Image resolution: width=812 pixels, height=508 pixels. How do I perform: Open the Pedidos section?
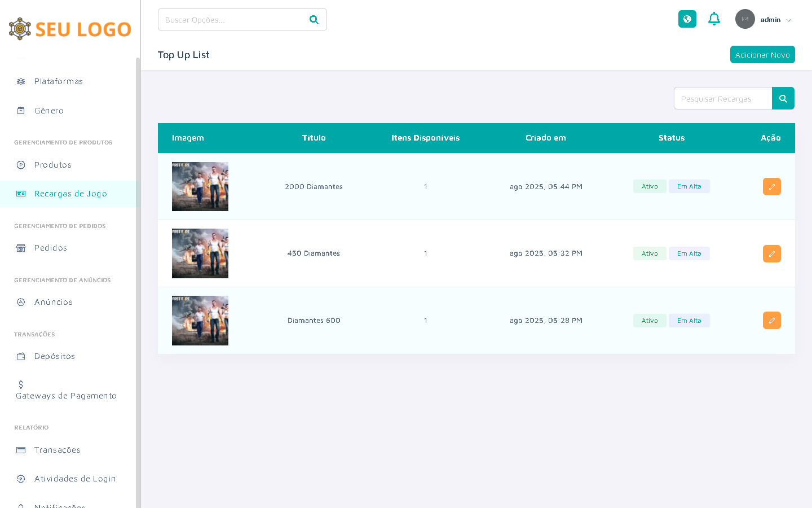click(x=51, y=248)
